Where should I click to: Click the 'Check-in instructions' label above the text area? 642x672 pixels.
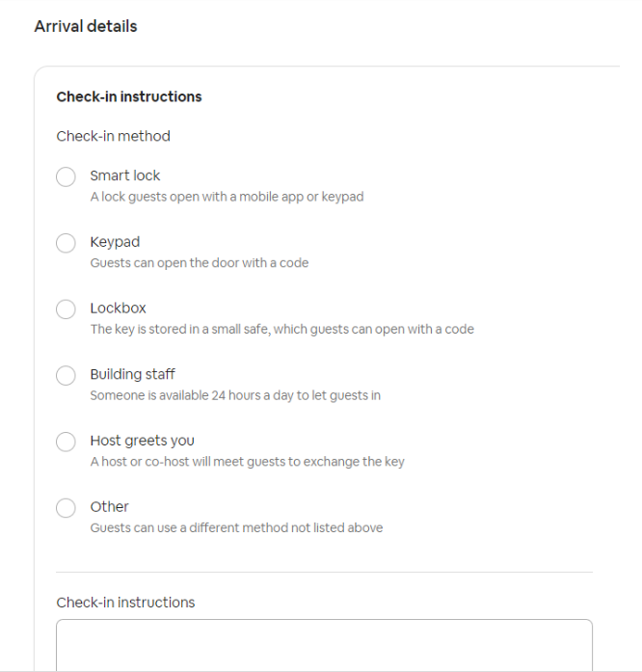coord(125,603)
